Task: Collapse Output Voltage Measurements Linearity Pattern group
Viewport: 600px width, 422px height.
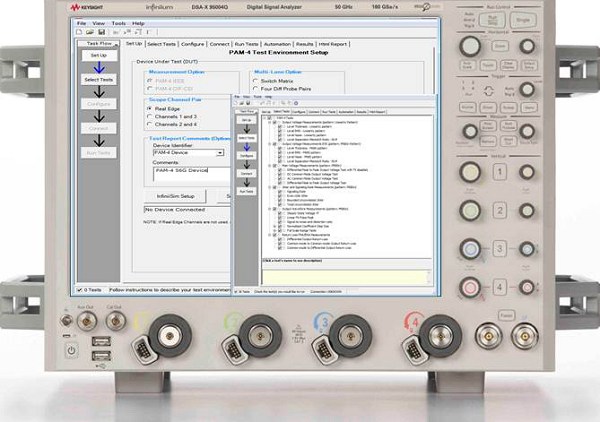Action: click(270, 122)
